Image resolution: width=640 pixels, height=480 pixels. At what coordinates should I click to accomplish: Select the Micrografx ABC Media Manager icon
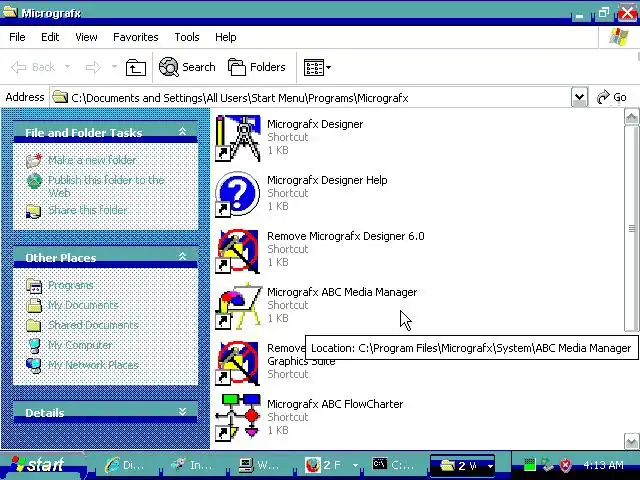tap(238, 306)
